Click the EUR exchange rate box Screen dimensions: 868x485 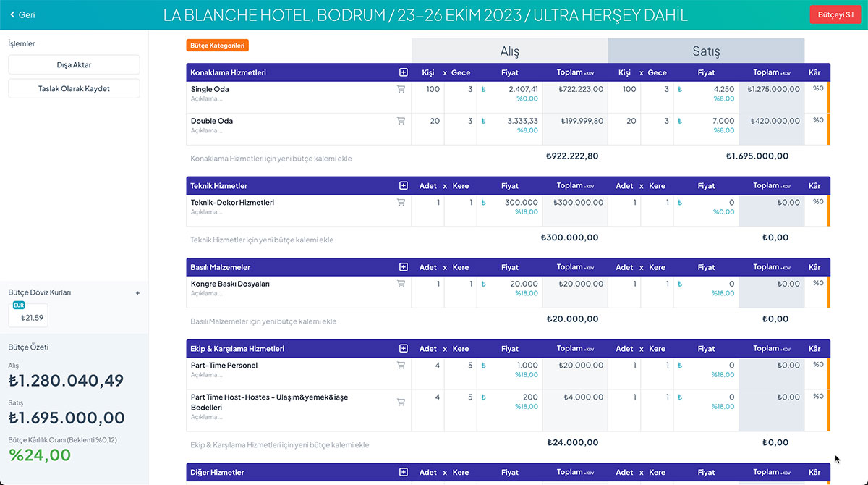[x=28, y=314]
